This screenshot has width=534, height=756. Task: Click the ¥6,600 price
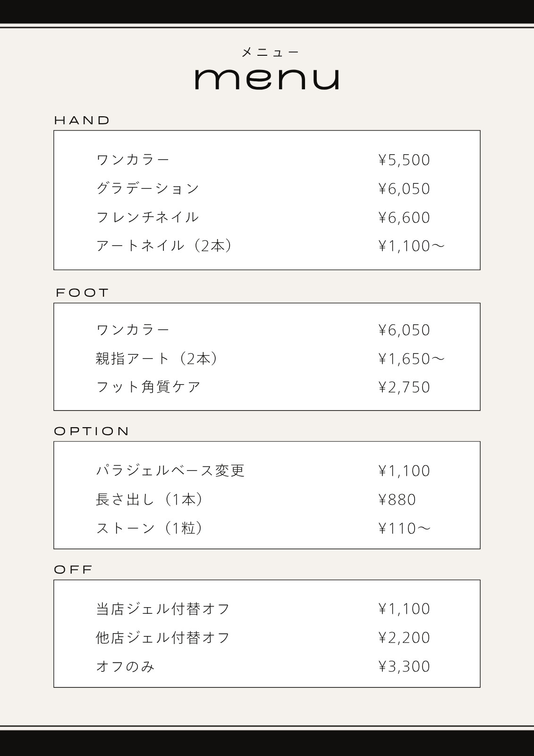(x=404, y=218)
